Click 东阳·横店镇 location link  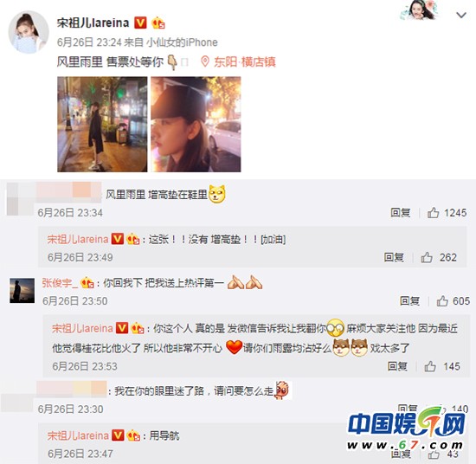pos(245,62)
